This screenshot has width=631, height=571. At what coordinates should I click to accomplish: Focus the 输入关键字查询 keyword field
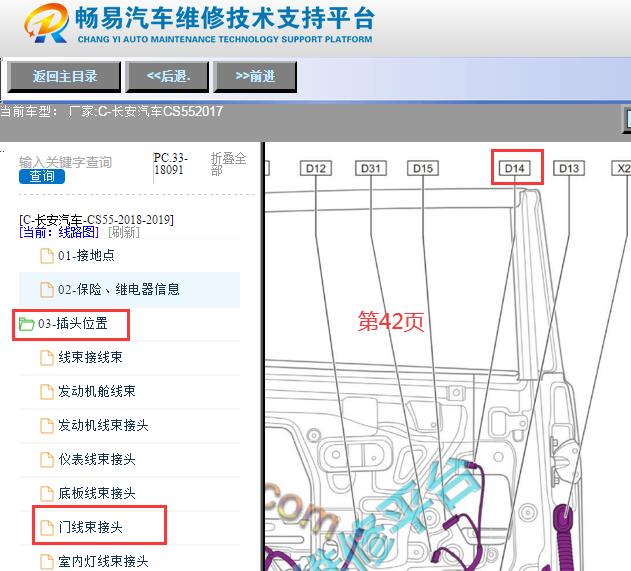click(x=65, y=162)
